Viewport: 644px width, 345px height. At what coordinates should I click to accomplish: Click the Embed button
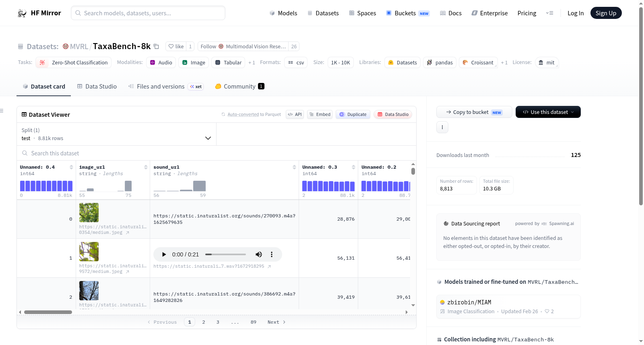pyautogui.click(x=320, y=114)
